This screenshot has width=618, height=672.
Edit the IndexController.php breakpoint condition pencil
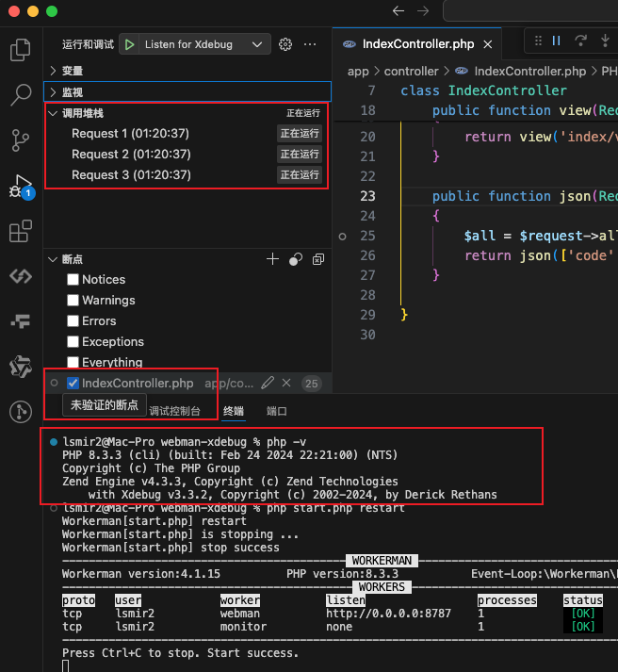[x=268, y=383]
